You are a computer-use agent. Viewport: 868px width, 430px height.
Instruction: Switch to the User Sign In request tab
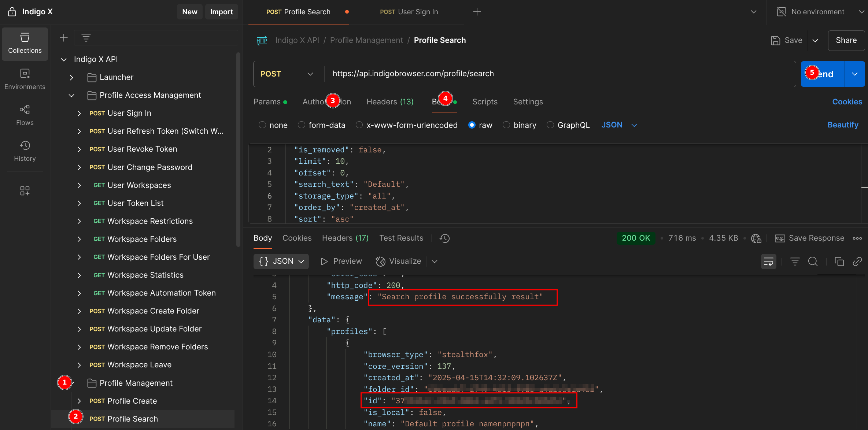point(409,12)
